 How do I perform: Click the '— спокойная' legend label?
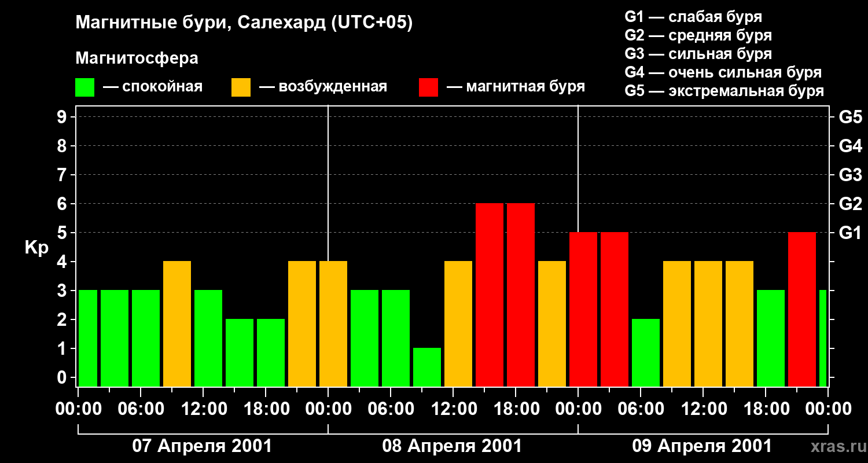pos(153,87)
